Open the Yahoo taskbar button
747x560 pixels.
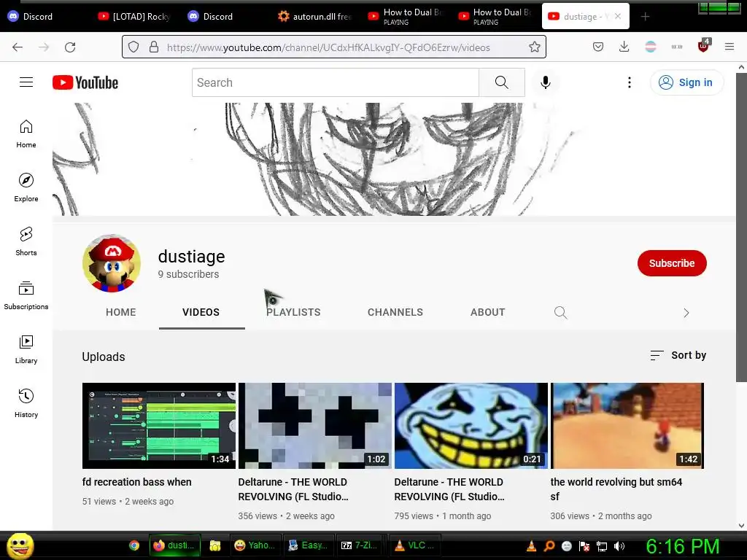tap(255, 545)
